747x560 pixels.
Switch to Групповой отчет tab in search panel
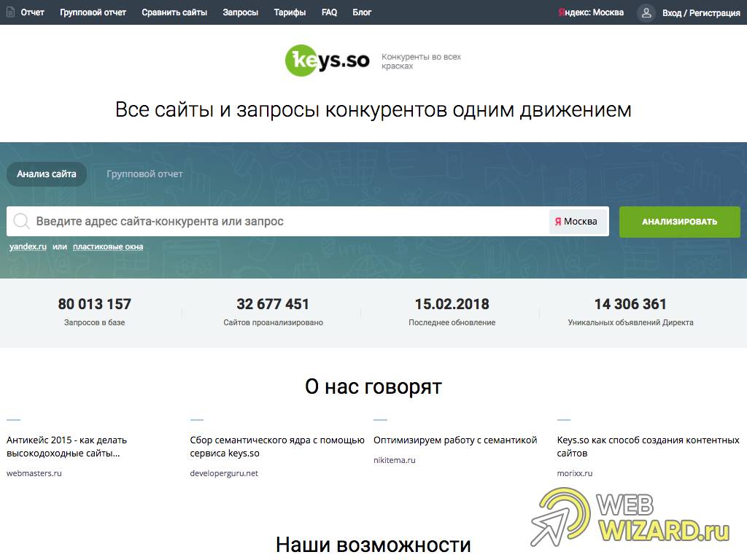tap(144, 174)
